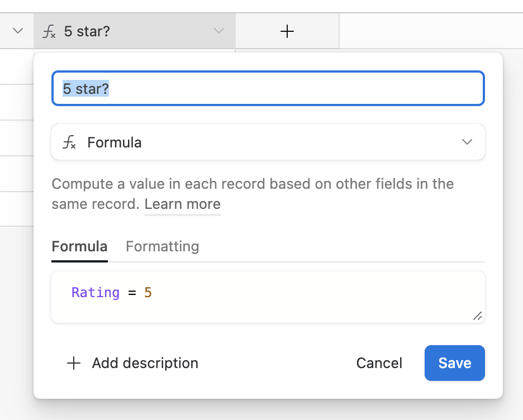523x420 pixels.
Task: Switch to the Formatting tab
Action: pyautogui.click(x=163, y=247)
